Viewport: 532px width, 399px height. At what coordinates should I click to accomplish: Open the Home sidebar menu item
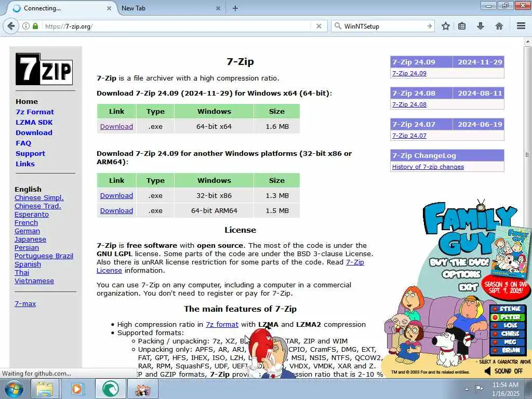pos(27,101)
